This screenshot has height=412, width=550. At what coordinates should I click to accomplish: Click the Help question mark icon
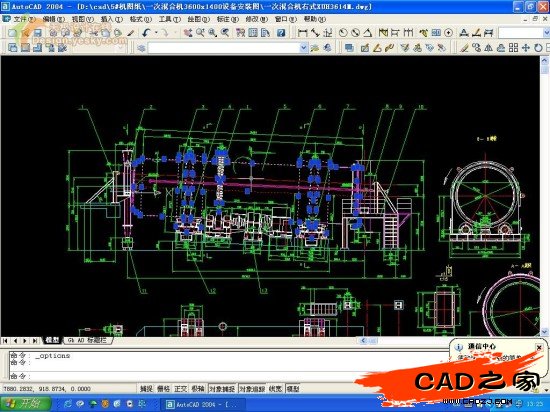[x=281, y=33]
